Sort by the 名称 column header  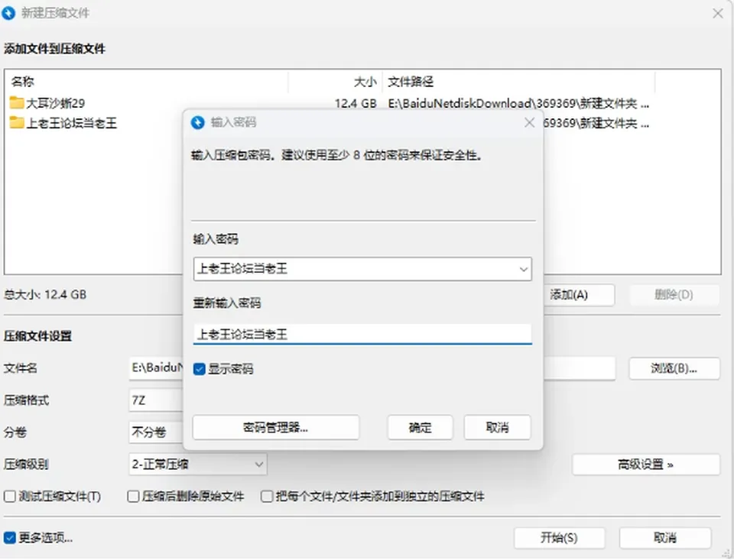tap(148, 82)
